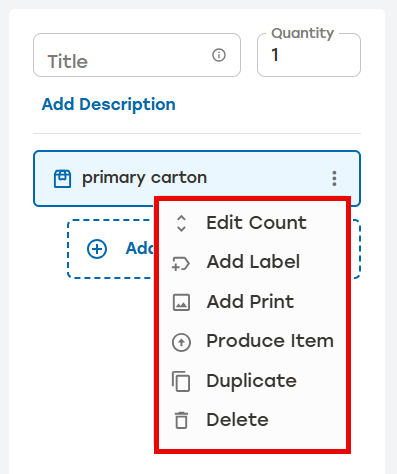Choose Duplicate from the menu
397x474 pixels.
(x=252, y=381)
